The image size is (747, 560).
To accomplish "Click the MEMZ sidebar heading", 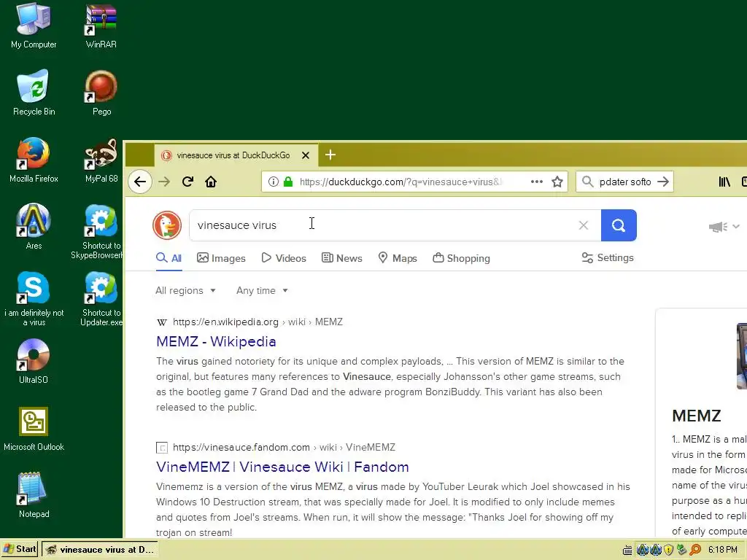I will pyautogui.click(x=697, y=416).
